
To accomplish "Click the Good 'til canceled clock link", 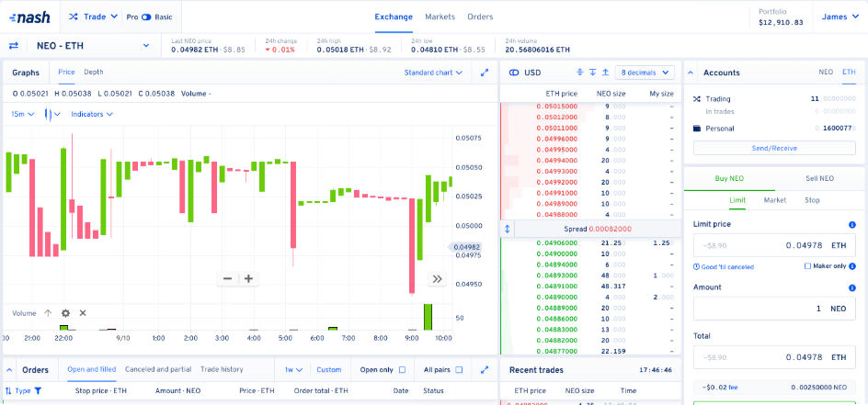I will 724,267.
